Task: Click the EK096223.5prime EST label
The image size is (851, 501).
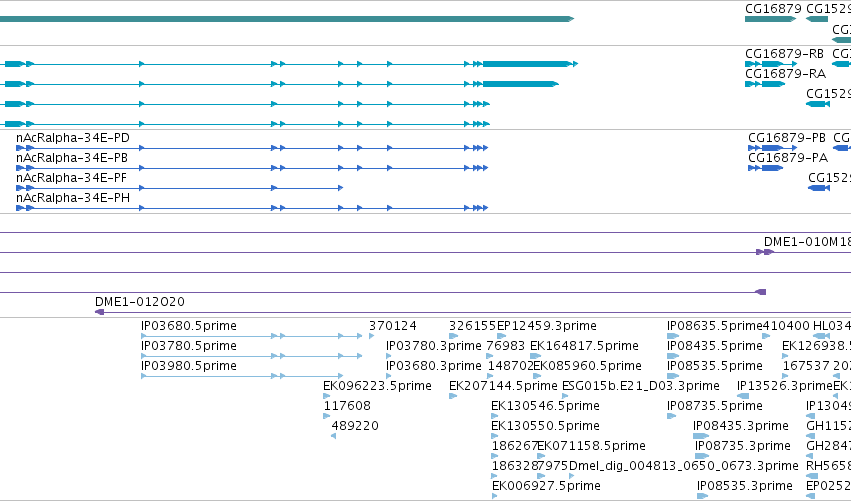Action: click(x=377, y=386)
